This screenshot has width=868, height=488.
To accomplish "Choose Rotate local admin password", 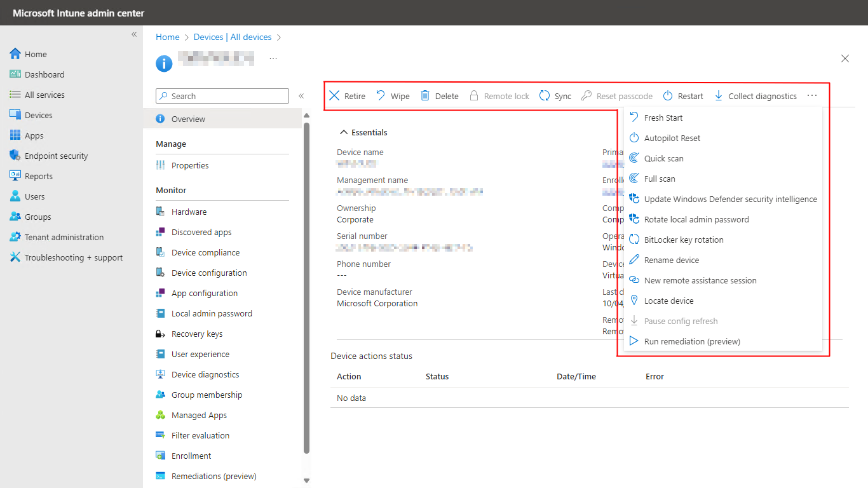I will pyautogui.click(x=723, y=219).
